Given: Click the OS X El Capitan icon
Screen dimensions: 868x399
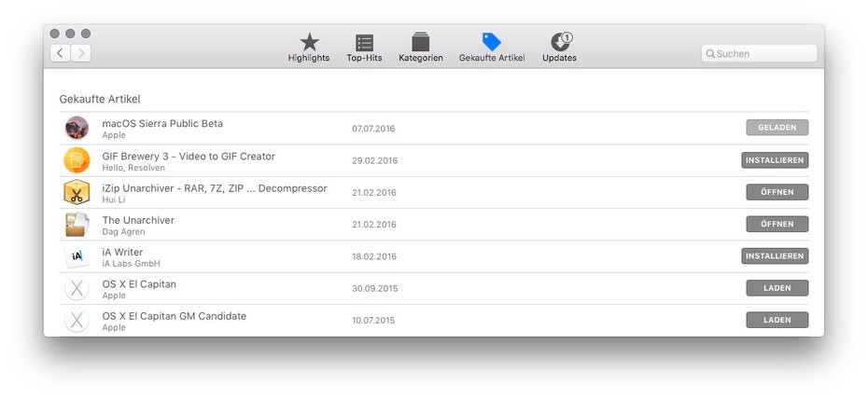Looking at the screenshot, I should [x=77, y=288].
